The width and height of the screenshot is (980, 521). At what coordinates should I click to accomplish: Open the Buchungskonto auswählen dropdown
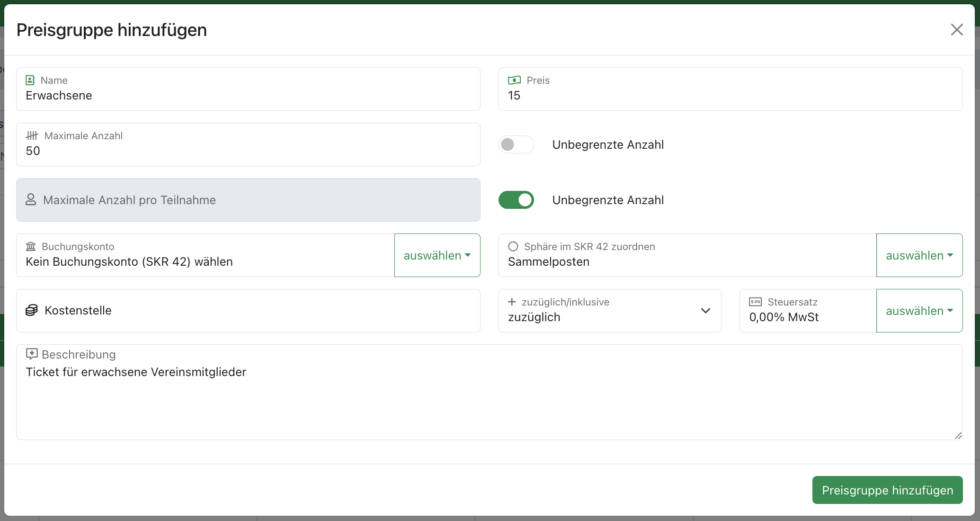tap(437, 255)
